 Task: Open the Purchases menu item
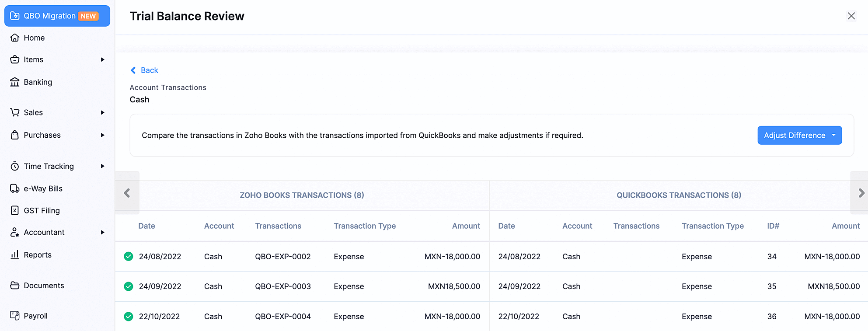(x=42, y=135)
